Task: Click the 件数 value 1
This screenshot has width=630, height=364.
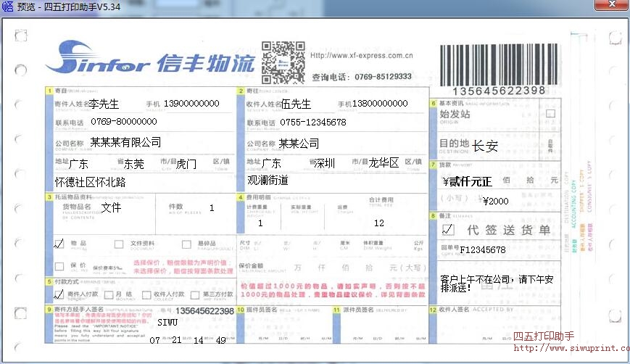Action: 212,207
